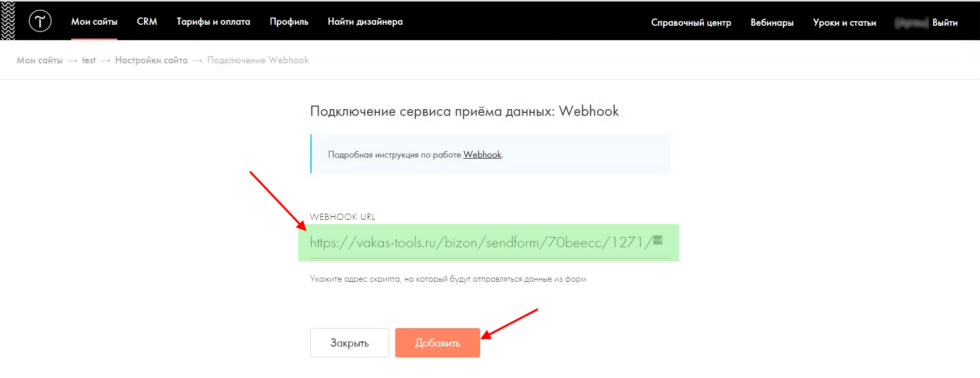Navigate to the test breadcrumb
The width and height of the screenshot is (980, 378).
89,60
